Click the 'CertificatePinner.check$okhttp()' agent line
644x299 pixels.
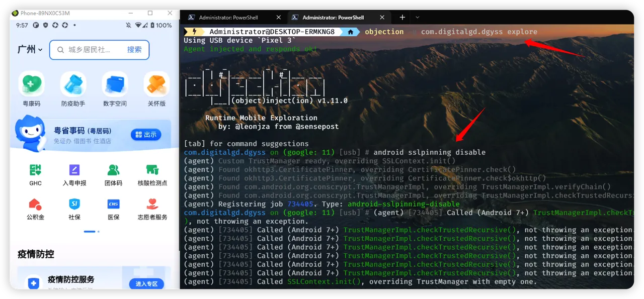(x=365, y=178)
